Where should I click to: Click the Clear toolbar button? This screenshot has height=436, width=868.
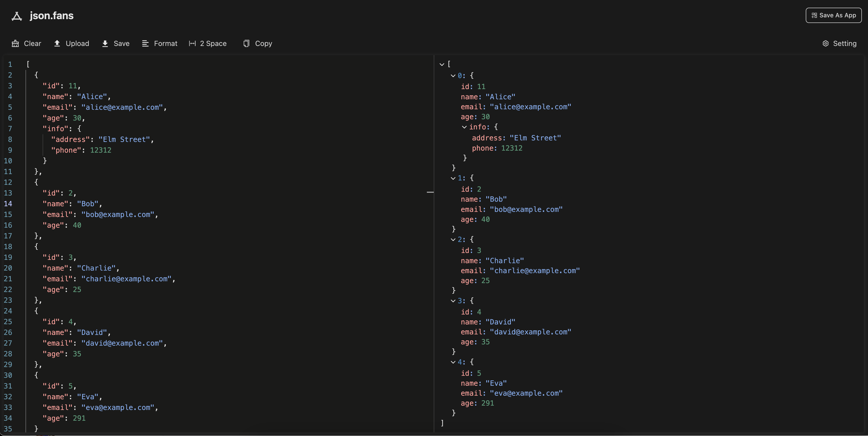tap(26, 43)
